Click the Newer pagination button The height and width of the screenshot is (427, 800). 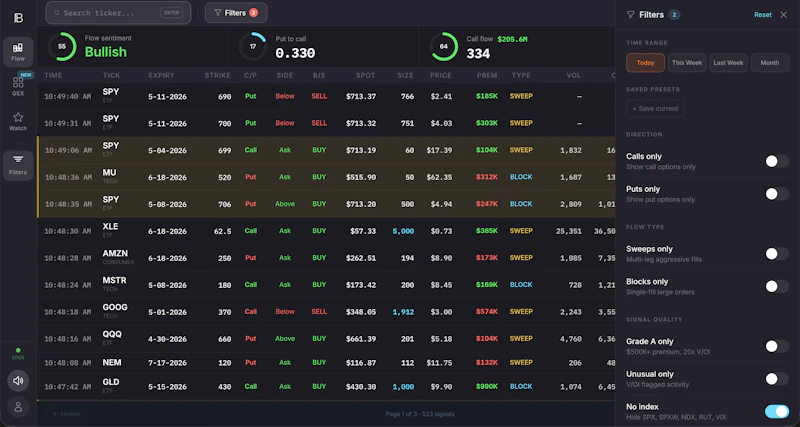click(66, 414)
